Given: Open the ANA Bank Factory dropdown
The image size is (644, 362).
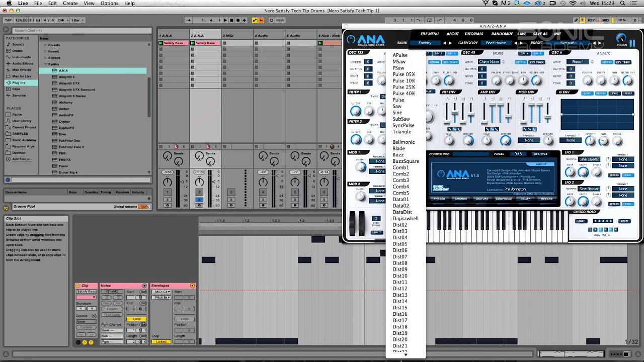Looking at the screenshot, I should (425, 43).
